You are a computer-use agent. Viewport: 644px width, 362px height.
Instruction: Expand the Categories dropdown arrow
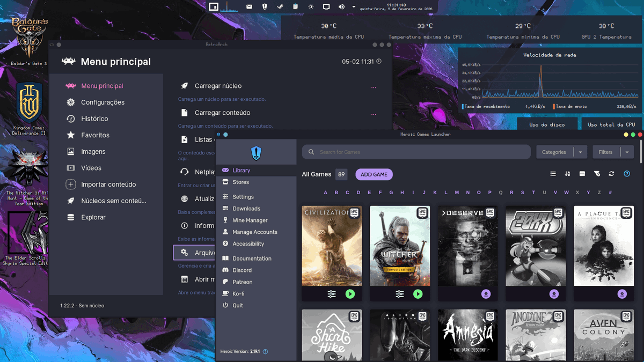point(580,152)
